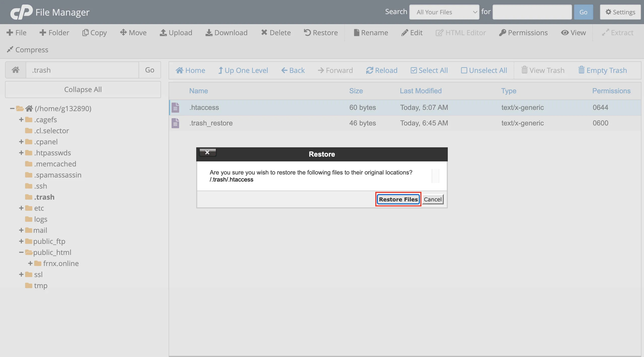Collapse the public_html folder
644x357 pixels.
tap(21, 252)
